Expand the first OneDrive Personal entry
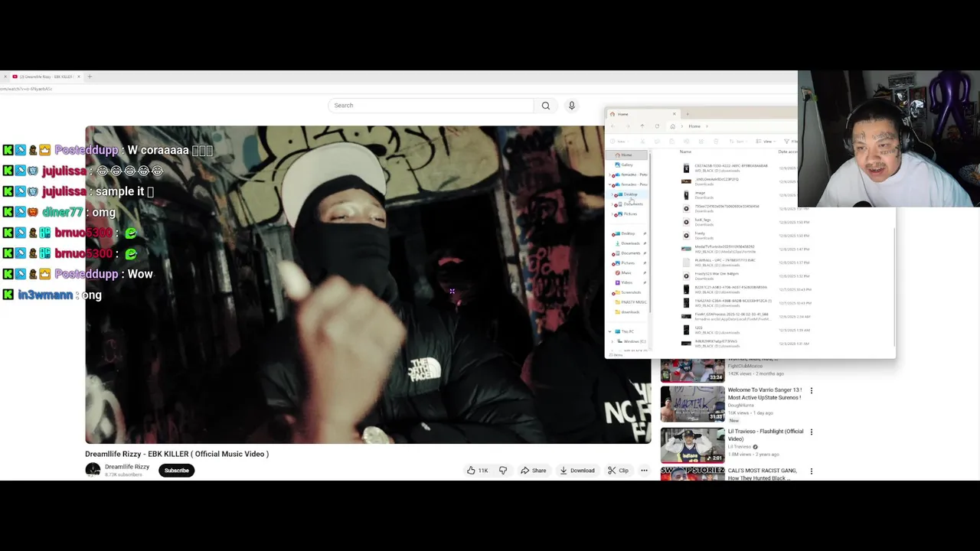This screenshot has height=551, width=980. [x=610, y=174]
